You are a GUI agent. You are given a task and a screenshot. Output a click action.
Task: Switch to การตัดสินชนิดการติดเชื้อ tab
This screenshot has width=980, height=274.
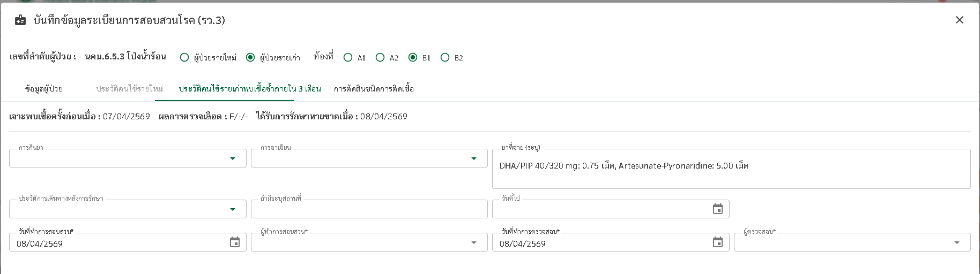(x=374, y=89)
